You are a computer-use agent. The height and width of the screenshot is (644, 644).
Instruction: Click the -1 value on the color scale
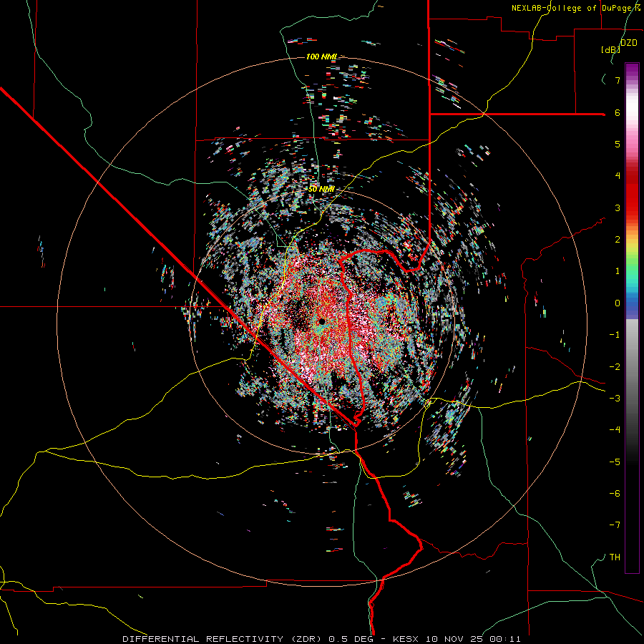point(615,335)
